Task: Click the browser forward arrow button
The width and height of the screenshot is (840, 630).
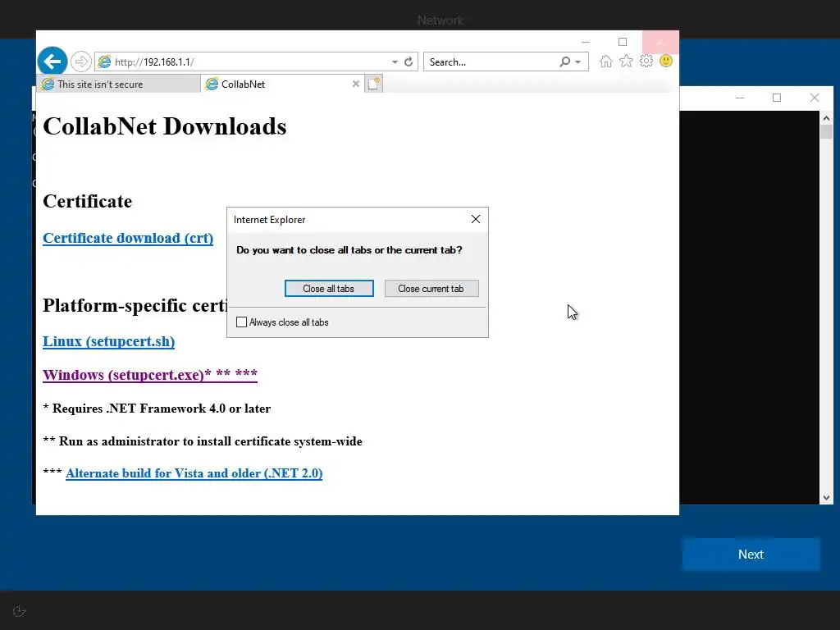Action: [x=81, y=62]
